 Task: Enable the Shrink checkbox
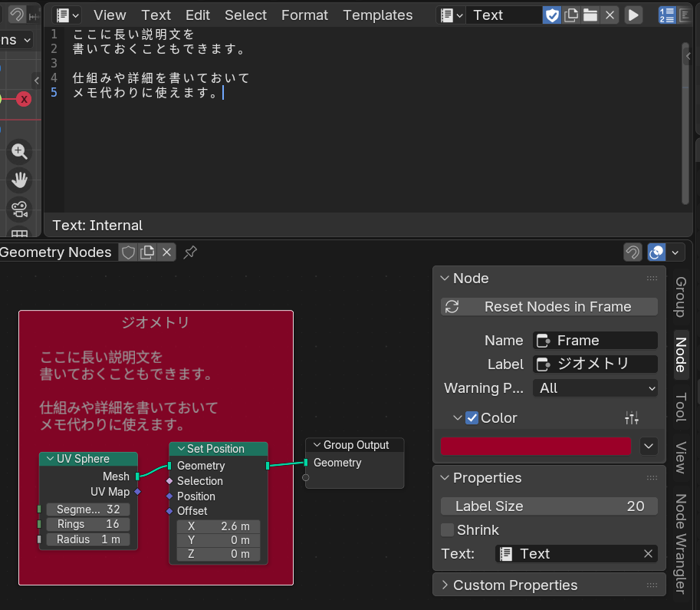(447, 530)
